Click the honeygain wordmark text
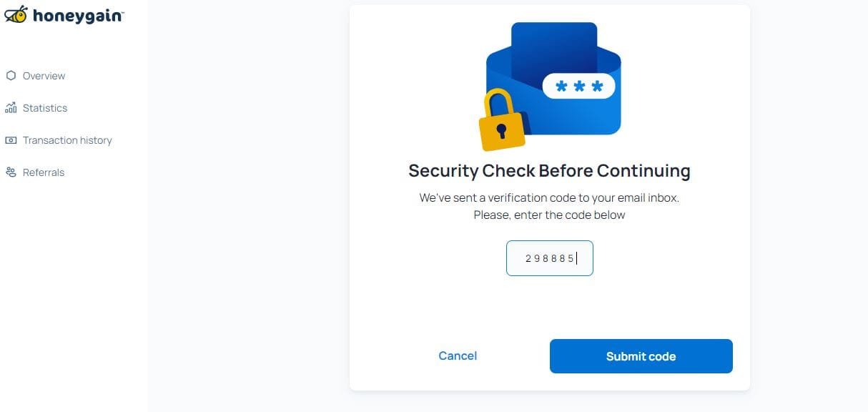Viewport: 868px width, 412px height. pos(78,16)
